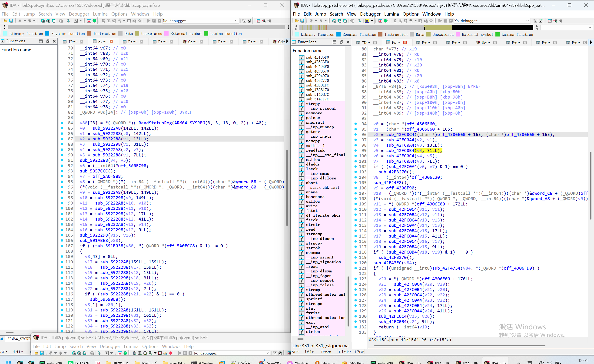
Task: Open the 'No debugger' dropdown in left IDA window
Action: 236,21
